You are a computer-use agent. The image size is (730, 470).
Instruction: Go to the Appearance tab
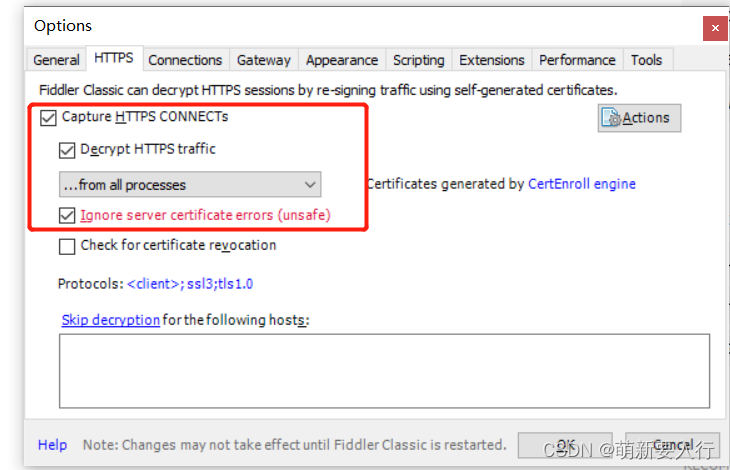[342, 60]
